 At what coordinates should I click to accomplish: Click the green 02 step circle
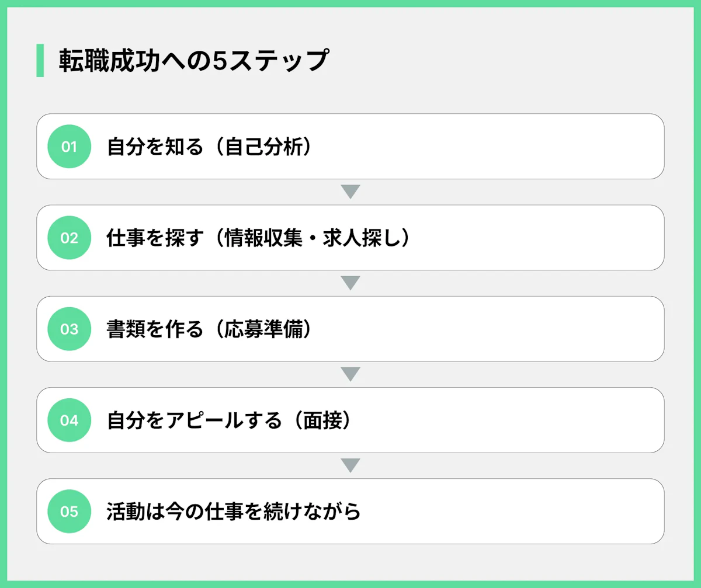(x=69, y=238)
